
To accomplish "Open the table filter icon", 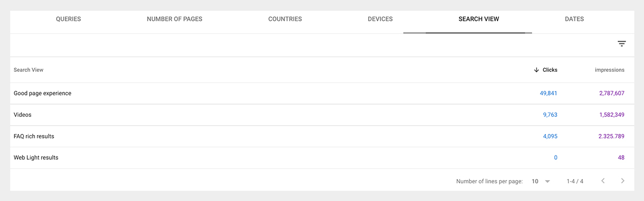I will 621,44.
